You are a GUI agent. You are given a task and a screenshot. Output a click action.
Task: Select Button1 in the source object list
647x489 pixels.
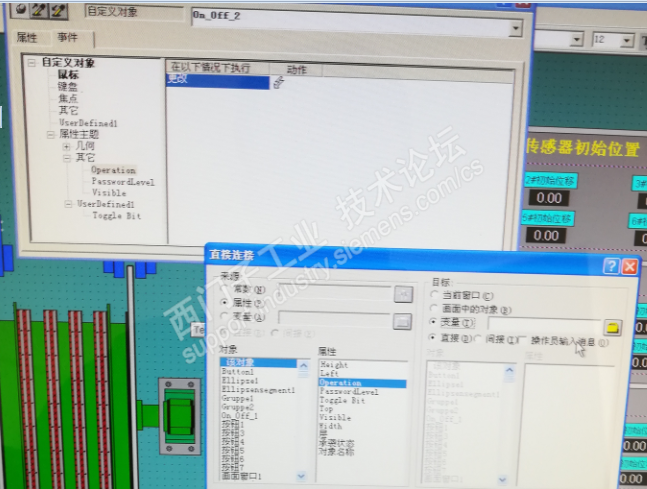pos(238,371)
